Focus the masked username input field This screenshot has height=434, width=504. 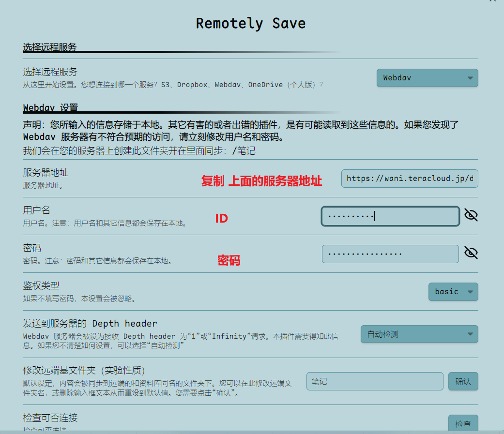[x=390, y=216]
